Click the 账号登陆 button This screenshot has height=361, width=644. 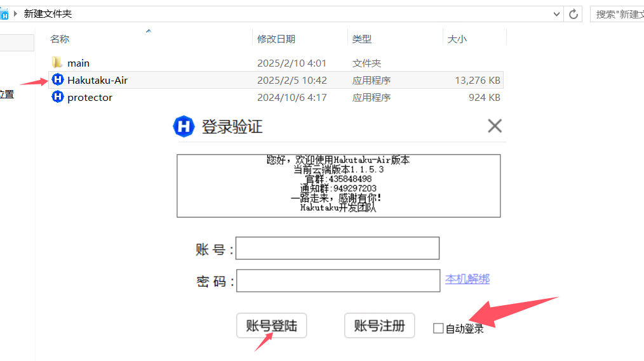coord(271,325)
